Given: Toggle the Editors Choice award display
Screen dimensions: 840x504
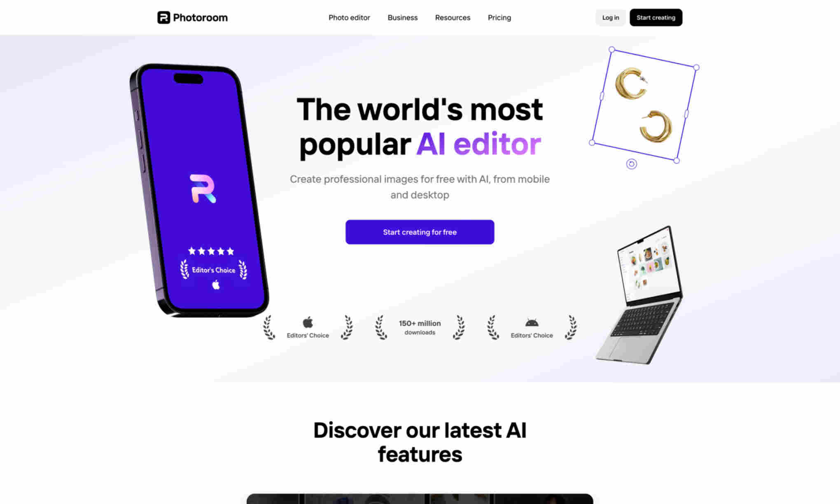Looking at the screenshot, I should point(308,328).
